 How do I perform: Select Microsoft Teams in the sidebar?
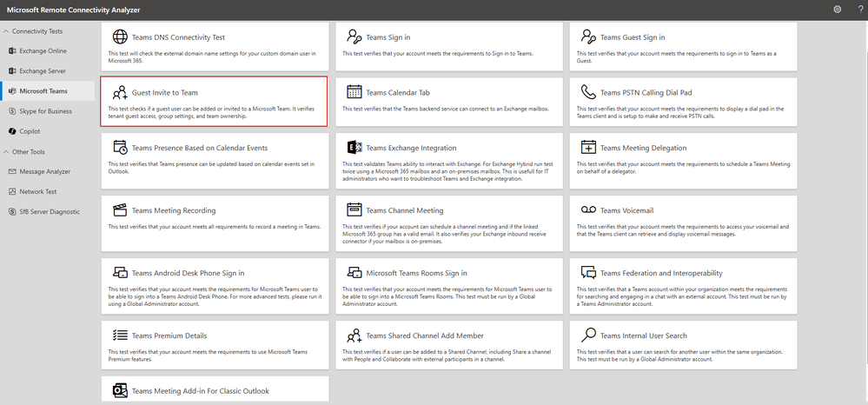click(x=43, y=91)
